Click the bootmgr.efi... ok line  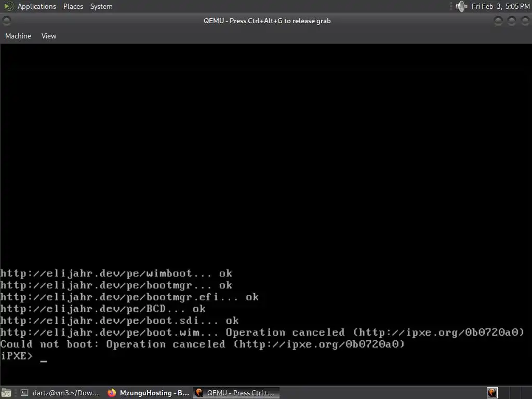tap(129, 297)
